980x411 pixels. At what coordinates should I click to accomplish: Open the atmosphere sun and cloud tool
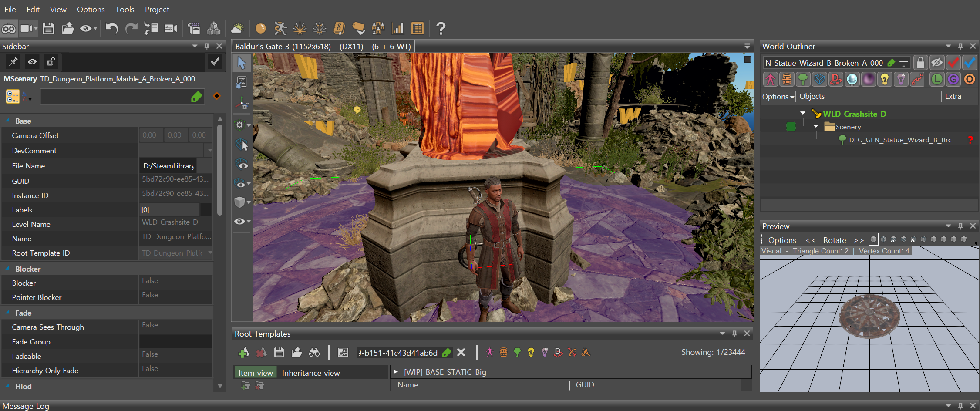(x=237, y=29)
